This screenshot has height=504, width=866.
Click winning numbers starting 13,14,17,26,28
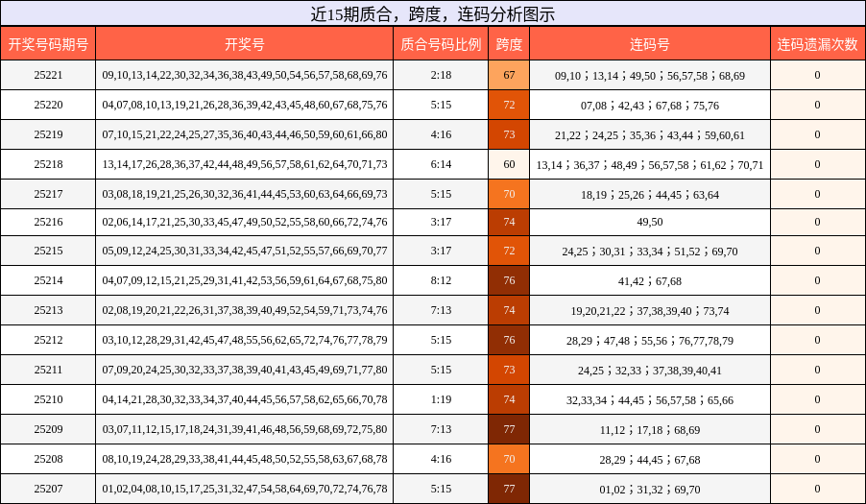(x=245, y=164)
